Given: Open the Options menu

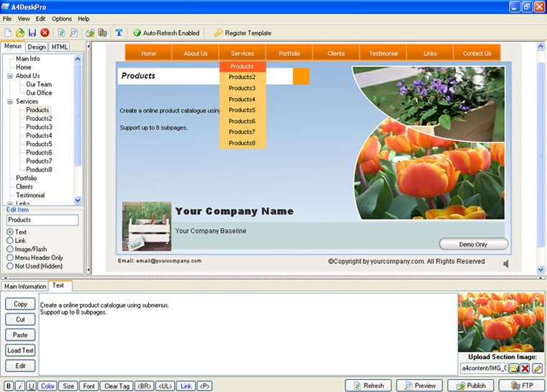Looking at the screenshot, I should (62, 19).
